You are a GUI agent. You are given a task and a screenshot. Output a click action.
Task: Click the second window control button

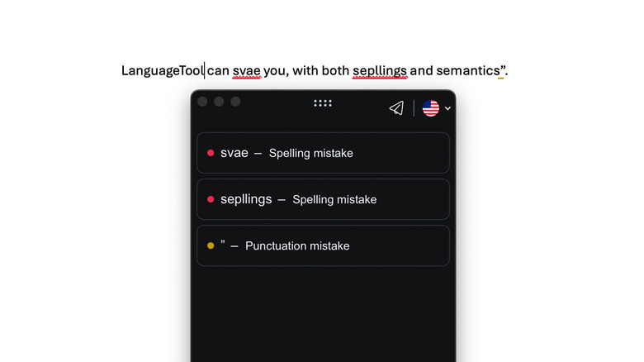(219, 102)
